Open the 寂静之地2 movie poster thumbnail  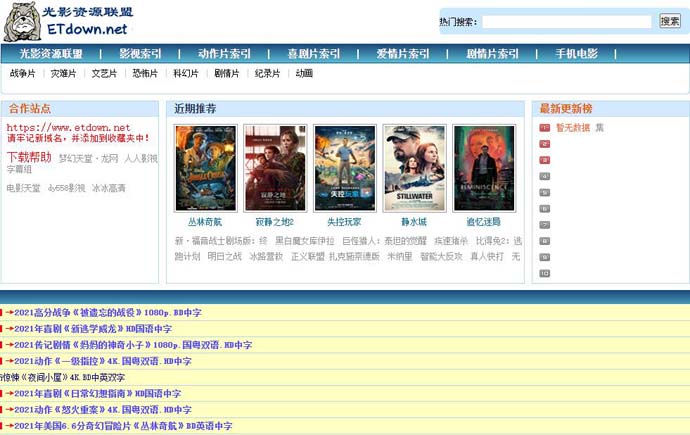(275, 168)
